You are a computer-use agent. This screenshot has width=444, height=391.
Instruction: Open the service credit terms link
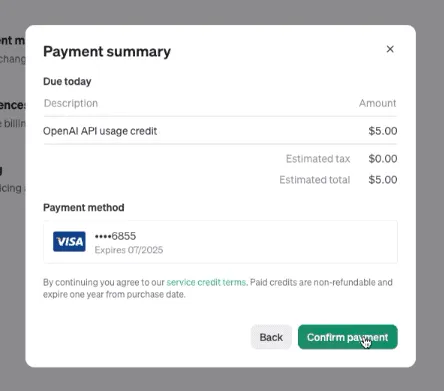206,282
